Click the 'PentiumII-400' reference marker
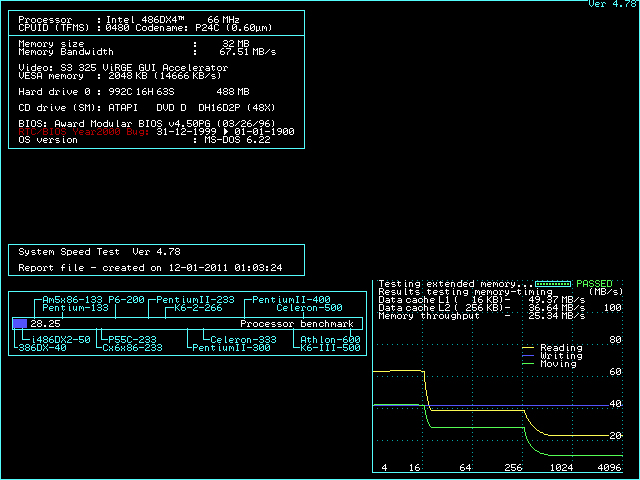 291,300
